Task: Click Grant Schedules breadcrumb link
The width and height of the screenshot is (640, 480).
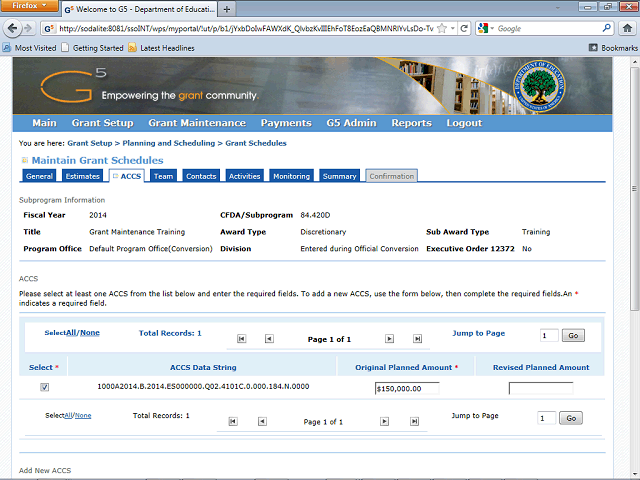Action: point(256,143)
